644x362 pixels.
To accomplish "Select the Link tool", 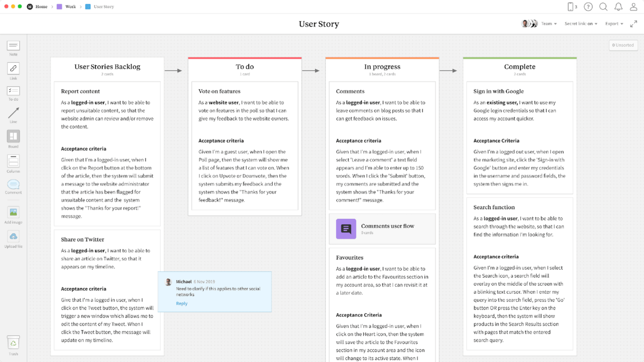I will tap(13, 69).
